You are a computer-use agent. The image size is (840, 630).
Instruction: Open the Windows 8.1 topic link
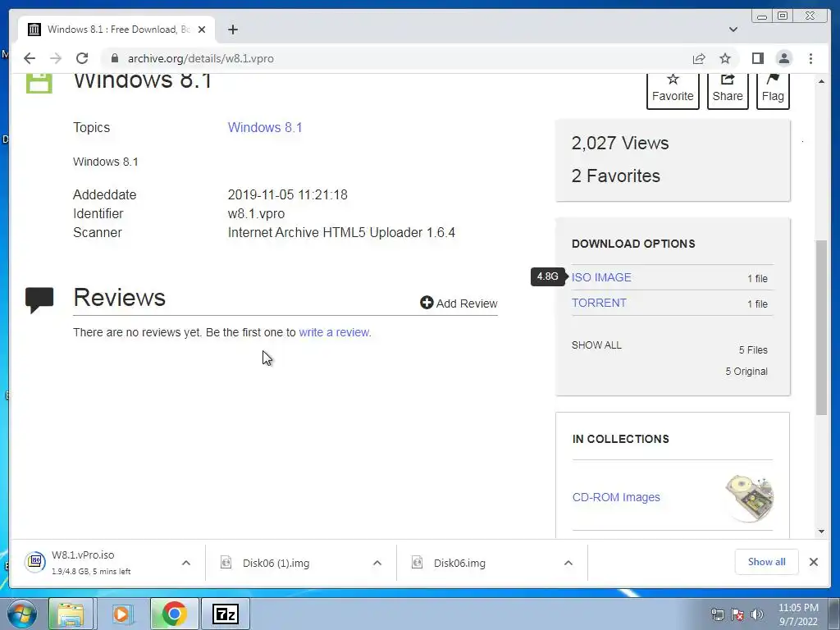pyautogui.click(x=265, y=127)
